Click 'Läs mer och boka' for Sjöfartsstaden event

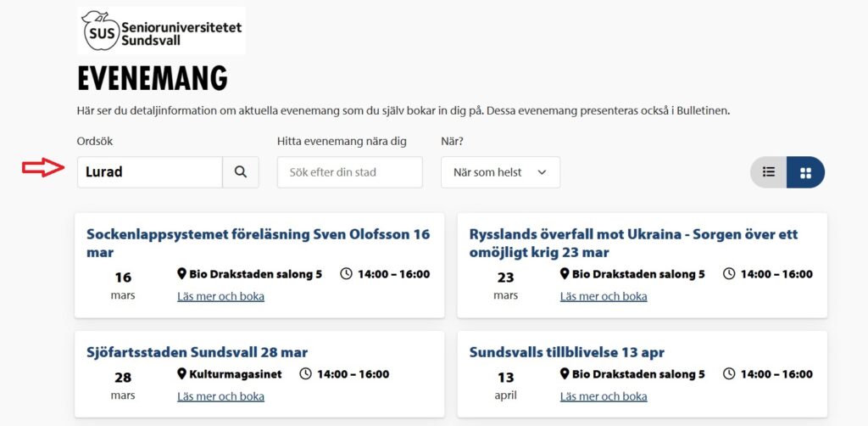[x=220, y=396]
